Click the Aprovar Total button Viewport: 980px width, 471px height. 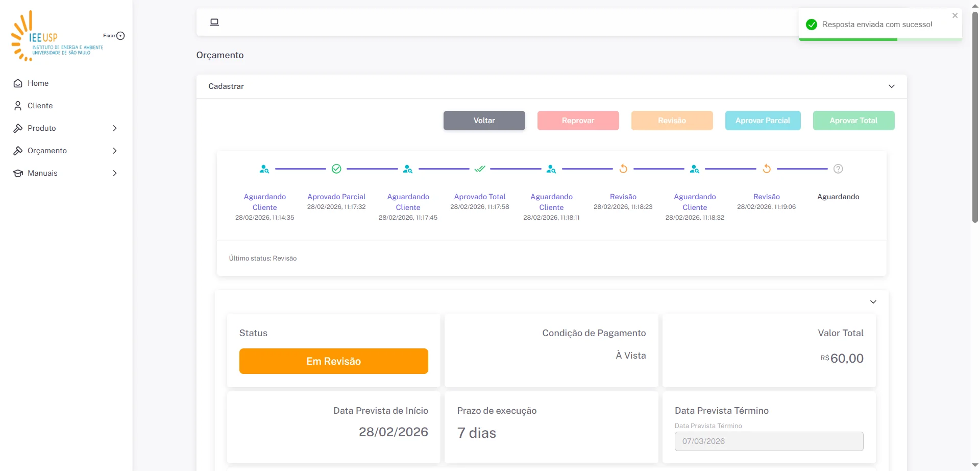pos(854,121)
